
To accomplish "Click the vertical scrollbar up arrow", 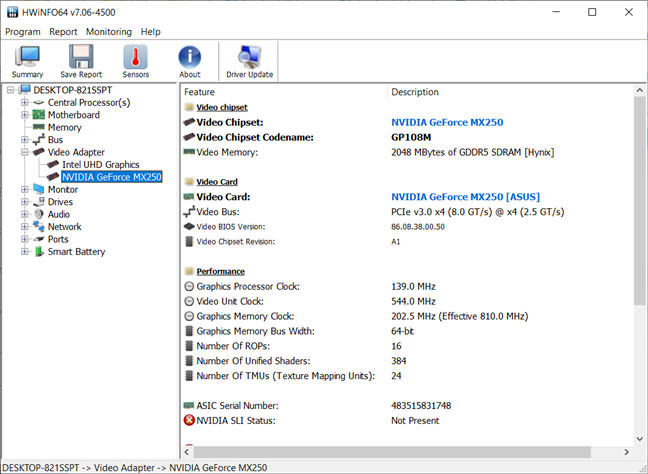I will click(x=640, y=90).
